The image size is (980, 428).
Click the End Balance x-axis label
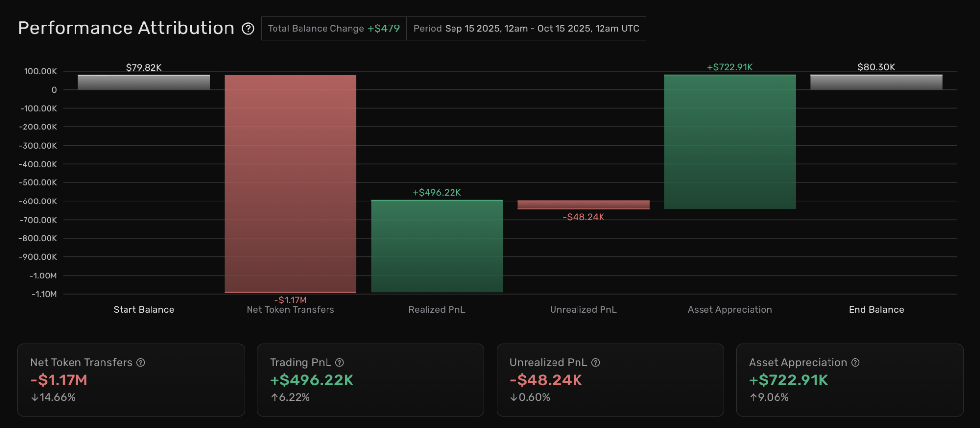876,310
